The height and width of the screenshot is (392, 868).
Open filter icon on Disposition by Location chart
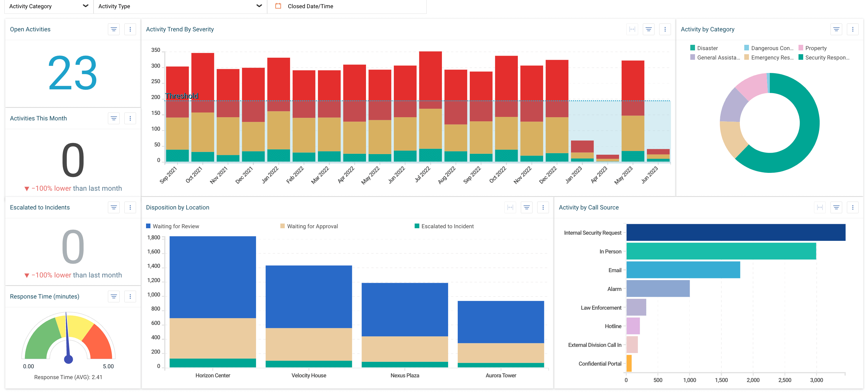[x=527, y=207]
